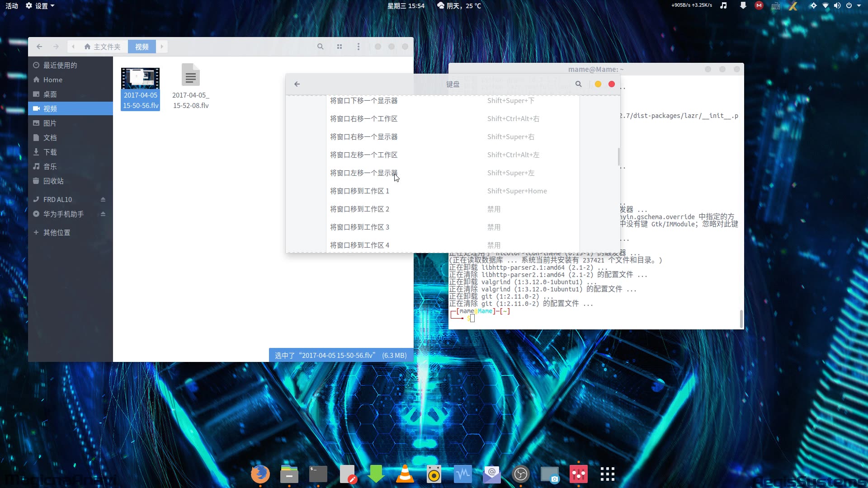Launch VLC media player from dock
The image size is (868, 488).
coord(405,474)
